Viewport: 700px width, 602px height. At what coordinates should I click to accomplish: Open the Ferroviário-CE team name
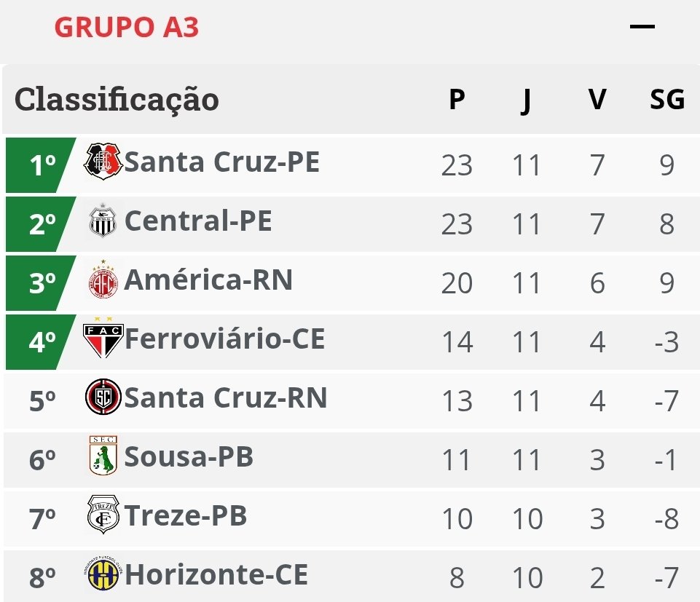[x=224, y=338]
